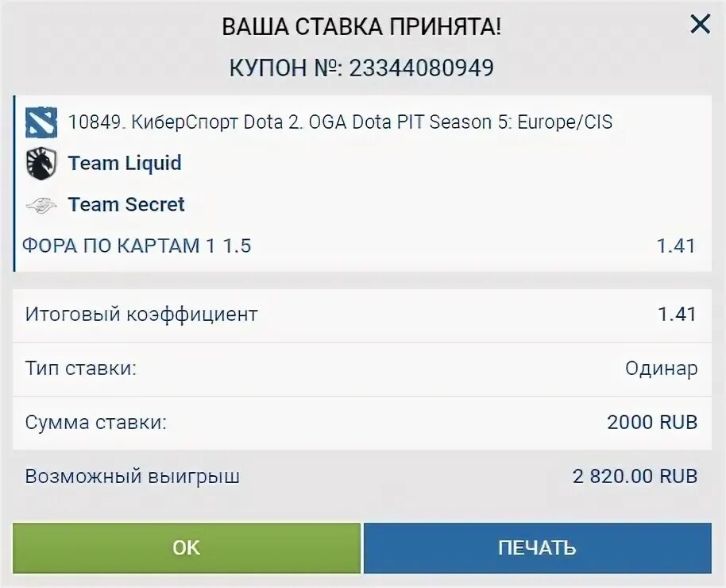Click the ВАША СТАВКА ПРИНЯТА heading
The height and width of the screenshot is (588, 726).
(x=361, y=26)
